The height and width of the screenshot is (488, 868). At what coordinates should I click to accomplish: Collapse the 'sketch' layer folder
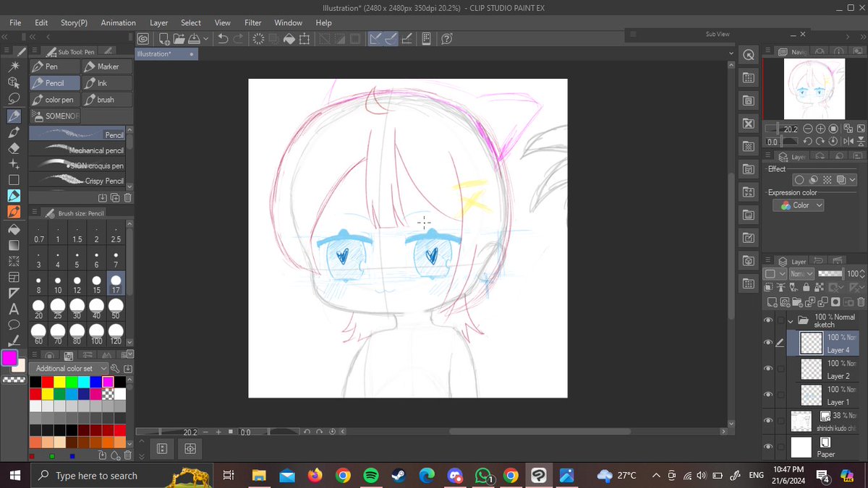(x=791, y=321)
